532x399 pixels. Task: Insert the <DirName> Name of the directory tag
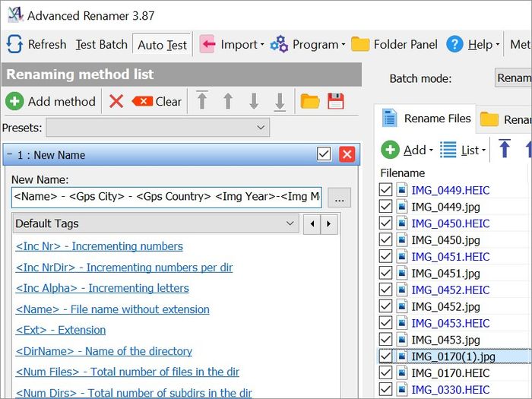point(104,351)
